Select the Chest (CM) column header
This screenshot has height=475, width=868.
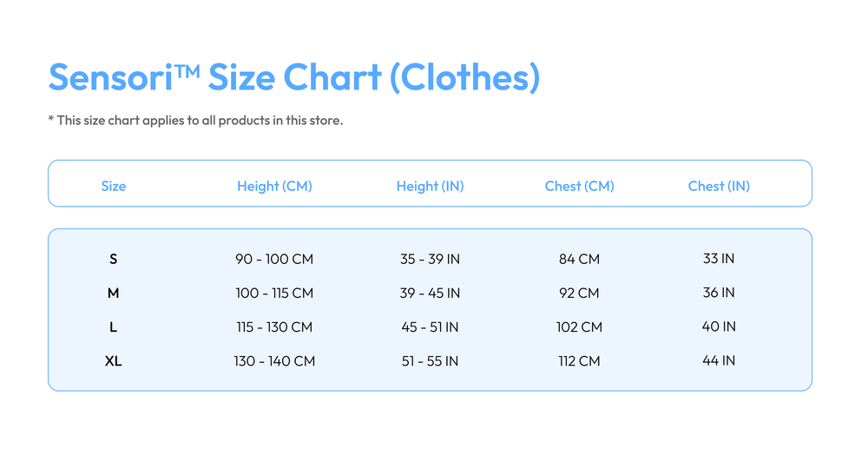[580, 186]
